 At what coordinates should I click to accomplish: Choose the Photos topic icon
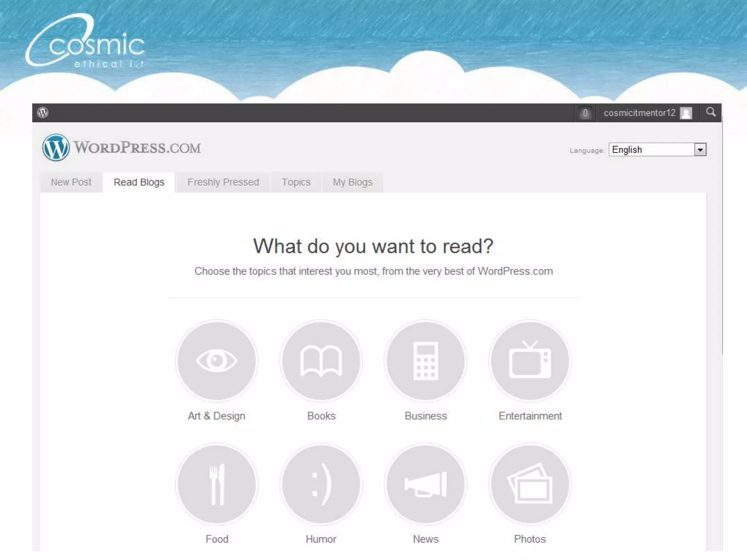click(x=530, y=484)
